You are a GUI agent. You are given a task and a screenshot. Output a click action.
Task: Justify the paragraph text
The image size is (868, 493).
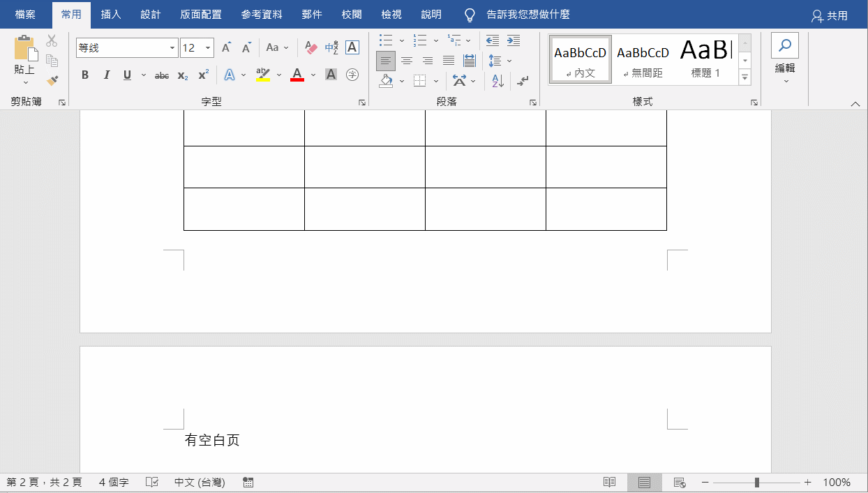point(449,61)
